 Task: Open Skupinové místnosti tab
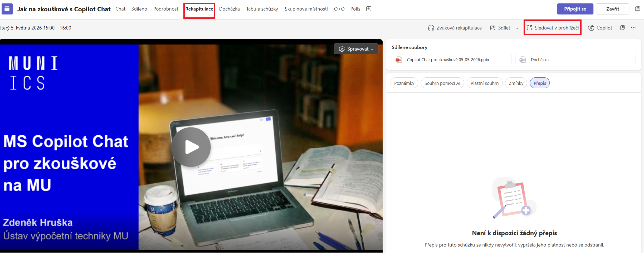tap(306, 9)
